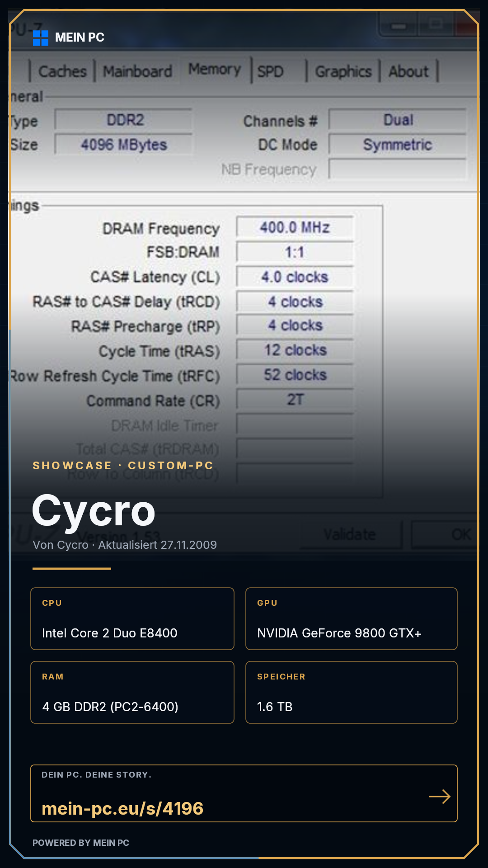The image size is (488, 868).
Task: Click the MEIN PC blue grid logo
Action: tap(41, 38)
